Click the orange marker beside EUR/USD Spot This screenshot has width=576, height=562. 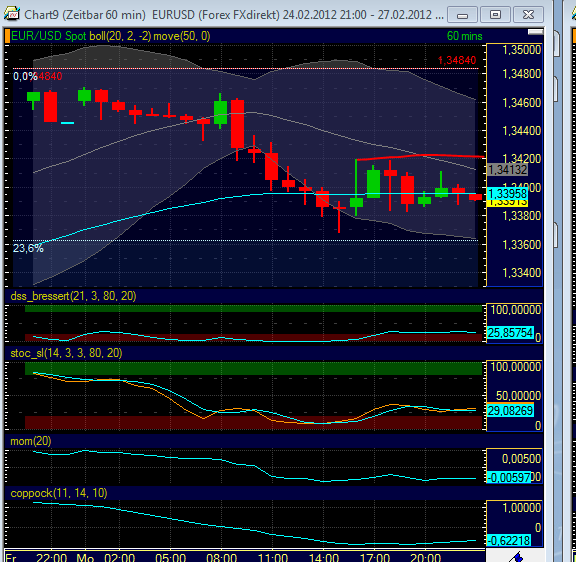point(7,36)
